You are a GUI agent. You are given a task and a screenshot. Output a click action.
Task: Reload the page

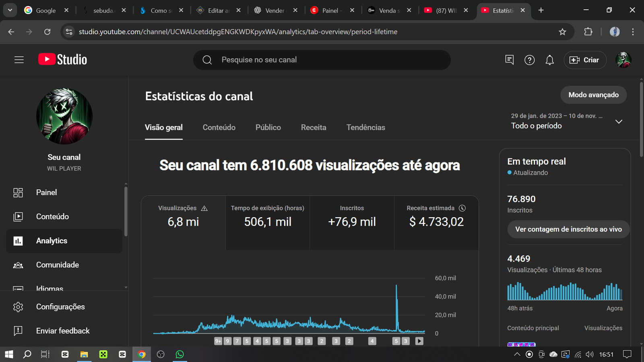click(x=47, y=32)
